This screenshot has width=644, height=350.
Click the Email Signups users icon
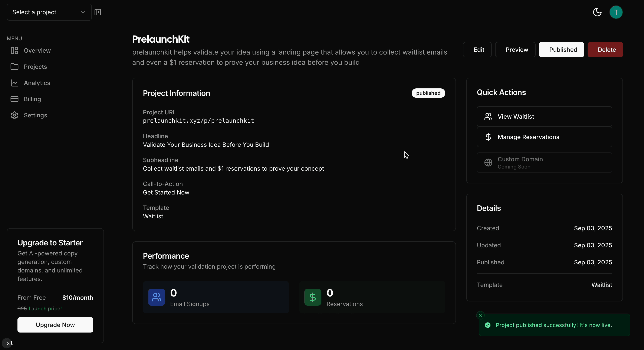pyautogui.click(x=156, y=297)
